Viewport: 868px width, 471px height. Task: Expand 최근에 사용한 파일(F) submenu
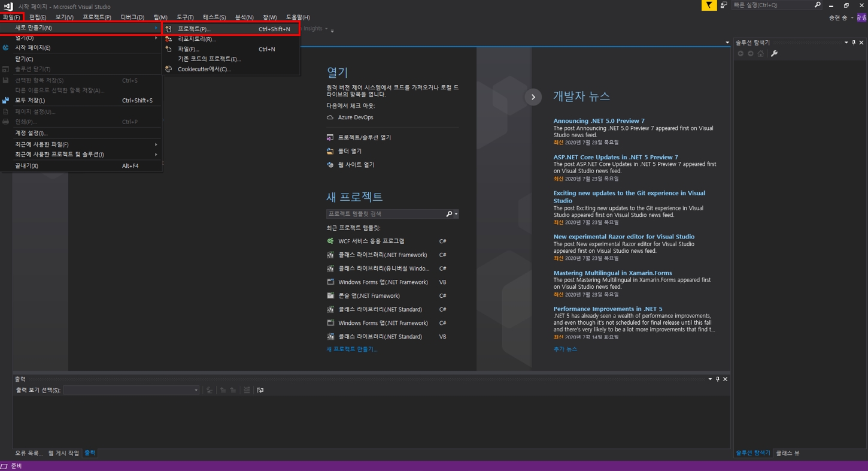pyautogui.click(x=81, y=144)
